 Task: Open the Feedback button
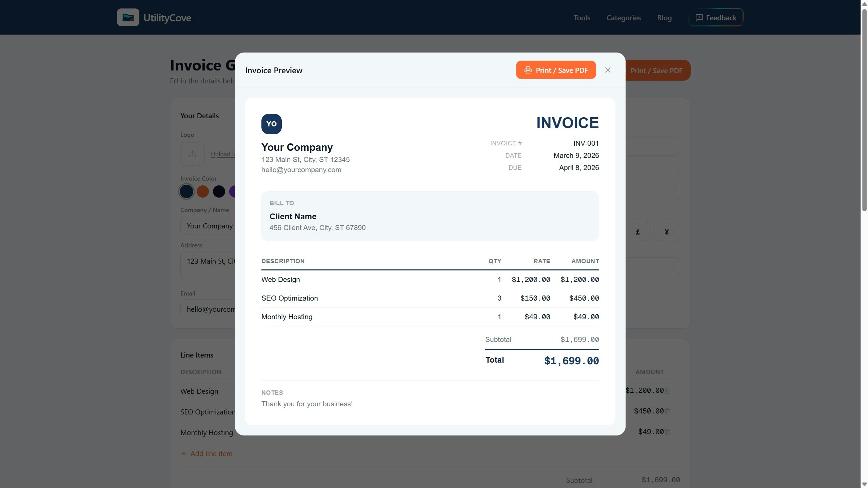[x=716, y=18]
